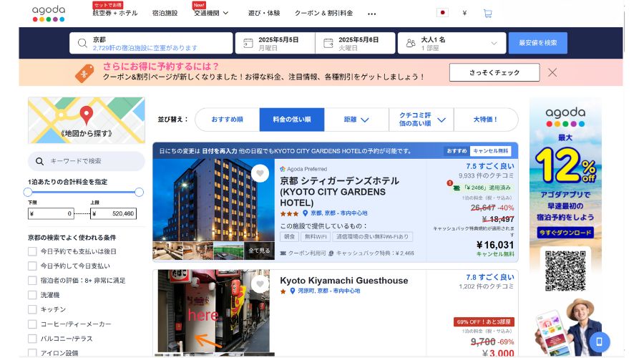
Task: Click location pin for Kyoto City Gardens Hotel
Action: point(305,213)
